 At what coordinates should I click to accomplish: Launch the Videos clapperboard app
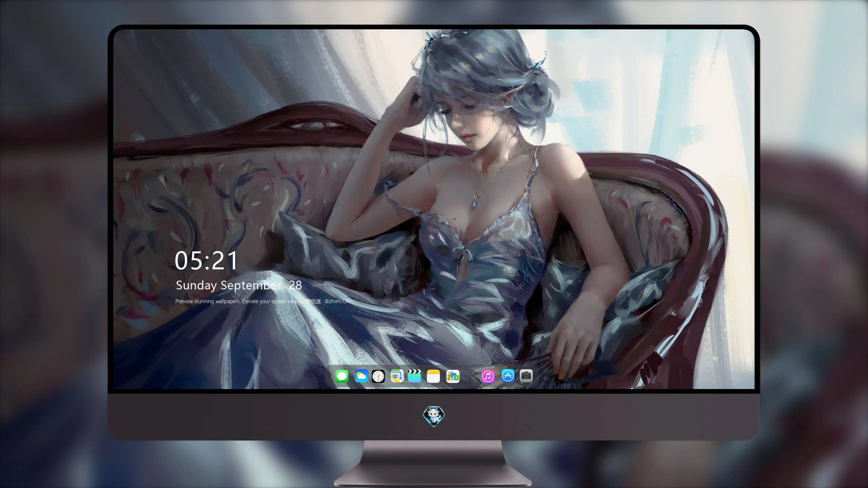(415, 376)
